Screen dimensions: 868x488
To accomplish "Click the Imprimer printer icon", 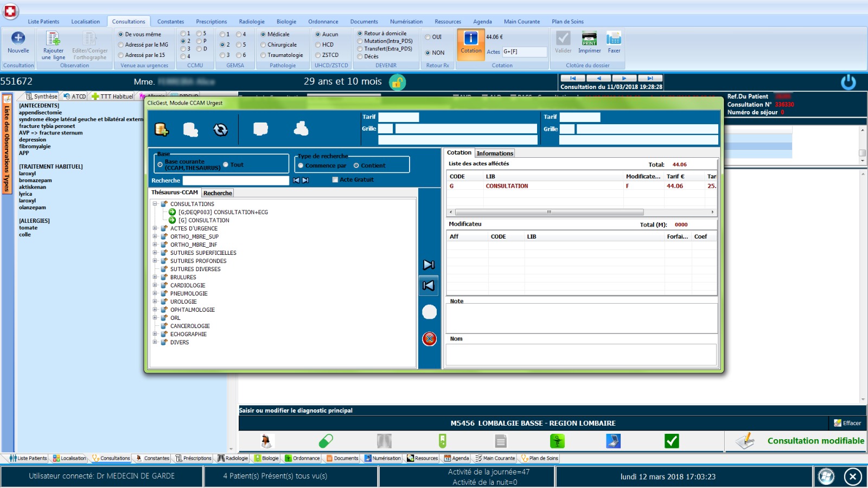I will (589, 38).
